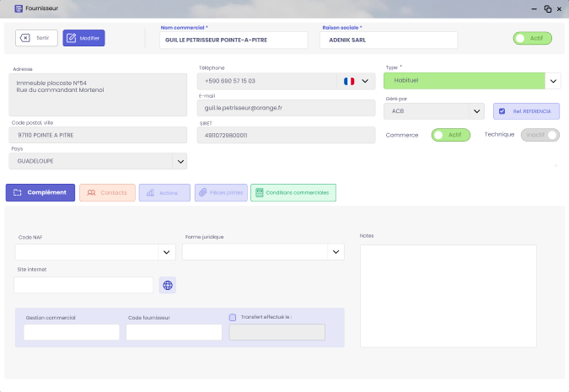569x392 pixels.
Task: Open the Géré par ACB dropdown
Action: [x=477, y=110]
